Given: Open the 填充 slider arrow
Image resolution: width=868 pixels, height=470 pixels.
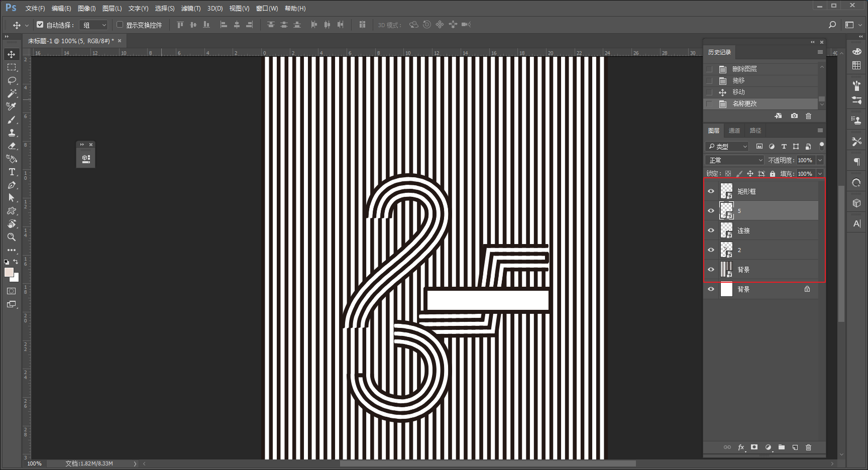Looking at the screenshot, I should click(x=820, y=174).
